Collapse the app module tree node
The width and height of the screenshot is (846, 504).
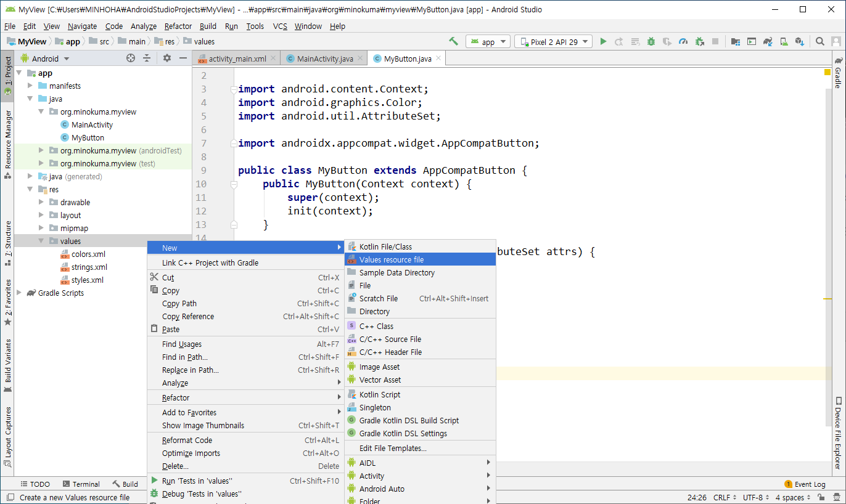point(19,73)
